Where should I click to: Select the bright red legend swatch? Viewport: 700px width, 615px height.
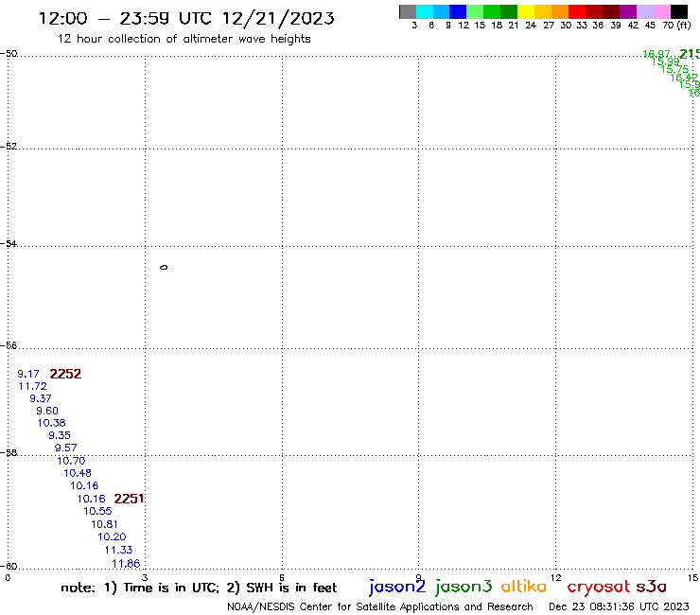[x=577, y=11]
